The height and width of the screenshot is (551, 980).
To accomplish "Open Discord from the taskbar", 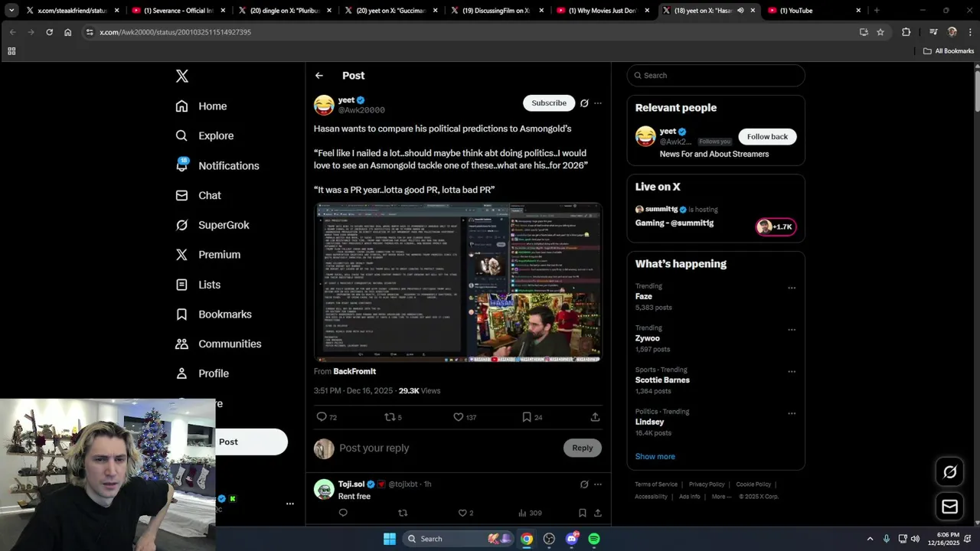I will (572, 539).
